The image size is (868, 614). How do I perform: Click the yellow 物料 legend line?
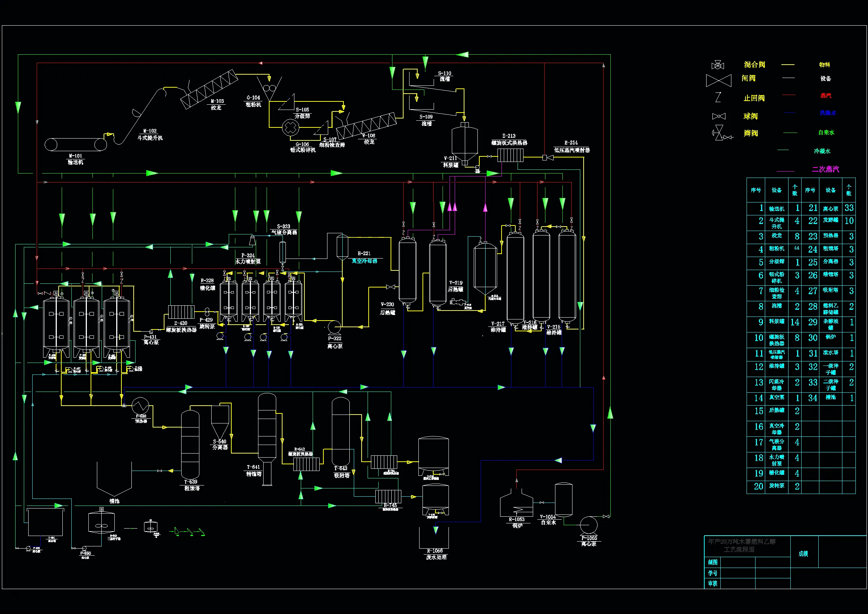788,65
